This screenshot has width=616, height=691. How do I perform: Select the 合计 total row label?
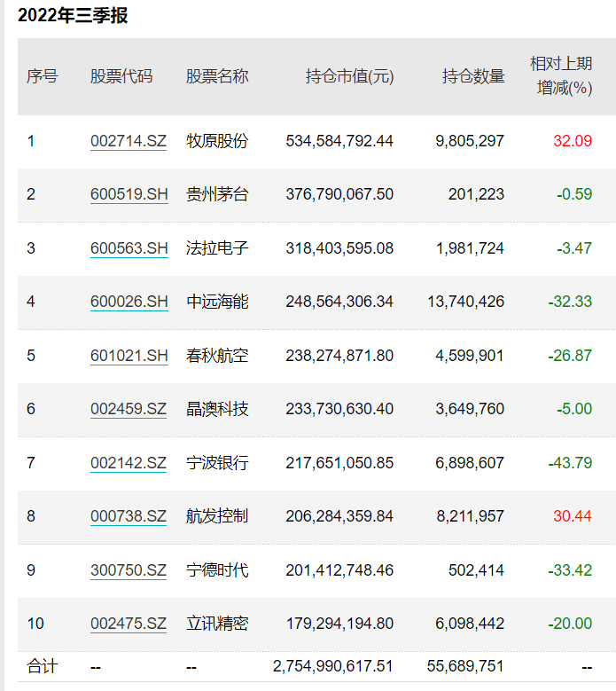coord(43,666)
